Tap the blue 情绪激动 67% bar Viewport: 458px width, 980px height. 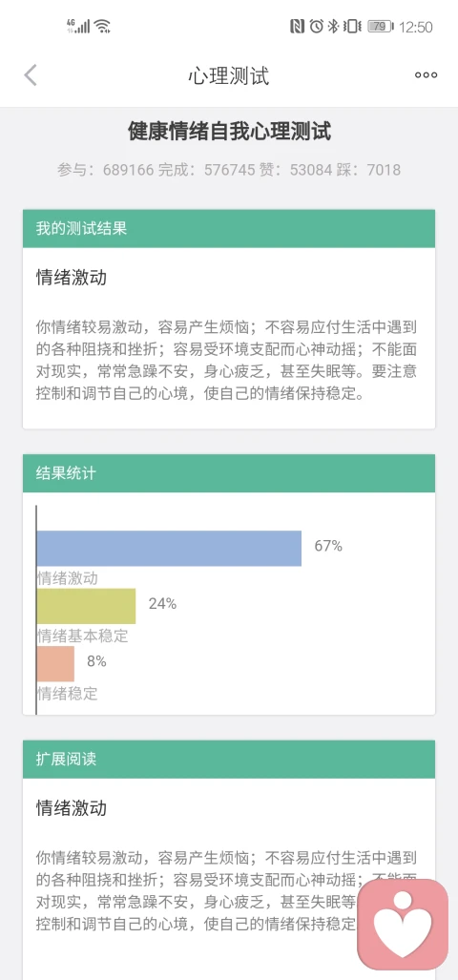click(169, 548)
